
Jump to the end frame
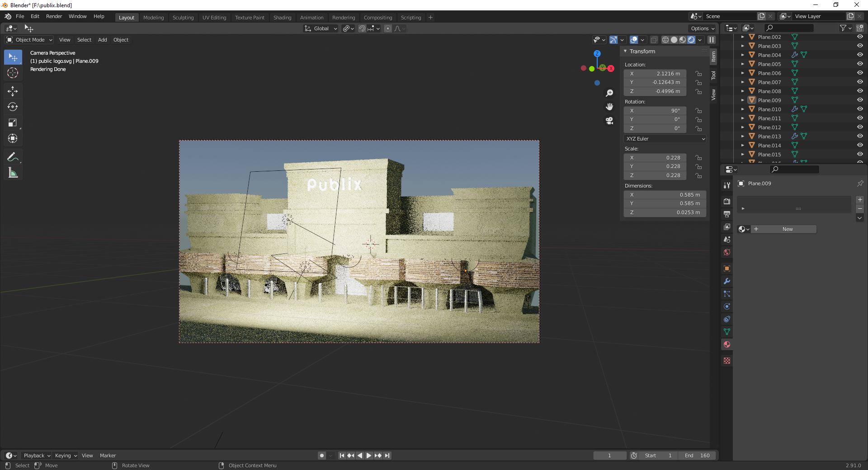tap(387, 456)
